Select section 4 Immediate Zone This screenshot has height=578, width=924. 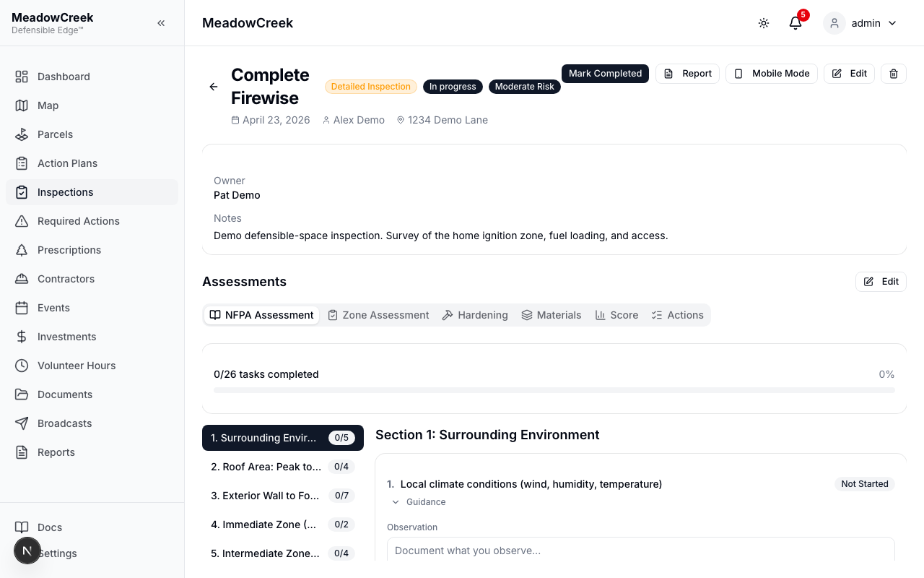pyautogui.click(x=283, y=525)
